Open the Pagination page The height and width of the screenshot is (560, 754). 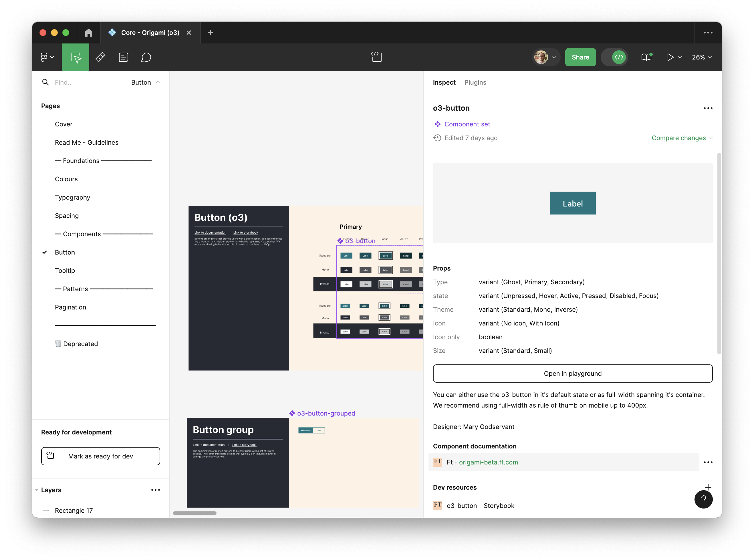point(71,307)
